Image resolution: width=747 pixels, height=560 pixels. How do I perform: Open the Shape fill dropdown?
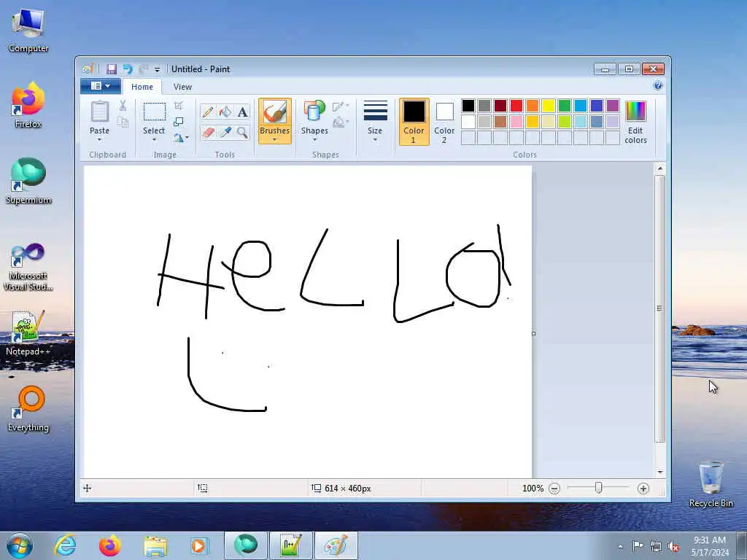[x=341, y=122]
